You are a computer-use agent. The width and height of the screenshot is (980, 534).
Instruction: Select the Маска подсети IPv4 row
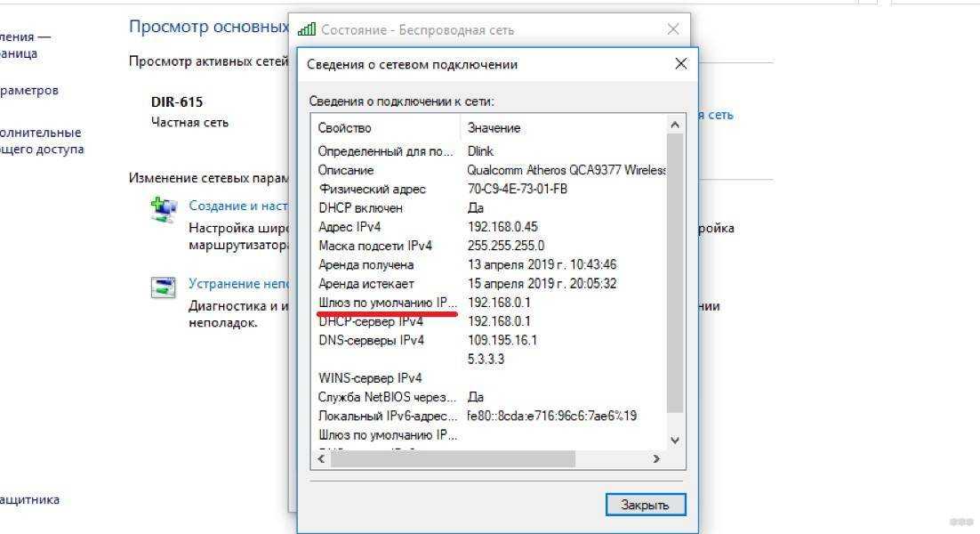click(374, 246)
